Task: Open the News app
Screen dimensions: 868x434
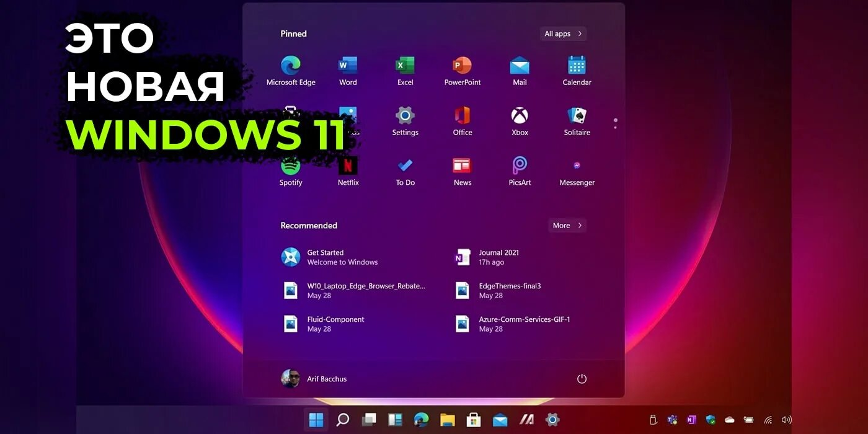Action: point(463,171)
